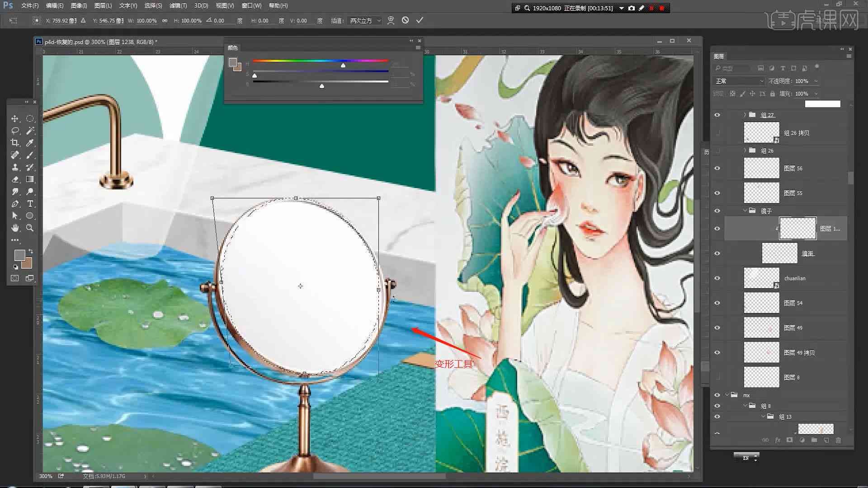Select the Eraser tool

[15, 179]
